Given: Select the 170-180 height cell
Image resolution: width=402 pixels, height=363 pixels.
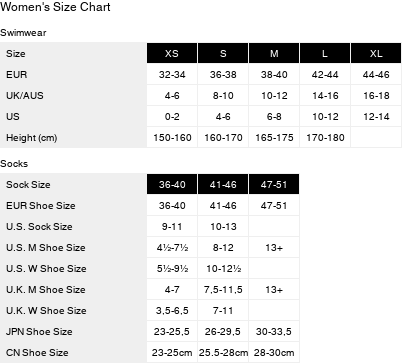Looking at the screenshot, I should click(x=325, y=137).
